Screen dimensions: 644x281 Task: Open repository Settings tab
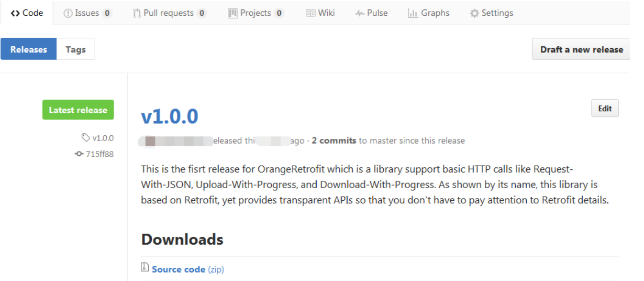pyautogui.click(x=491, y=13)
